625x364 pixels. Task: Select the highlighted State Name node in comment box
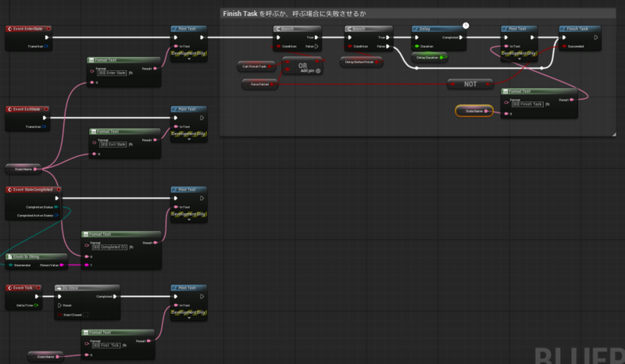(x=474, y=111)
